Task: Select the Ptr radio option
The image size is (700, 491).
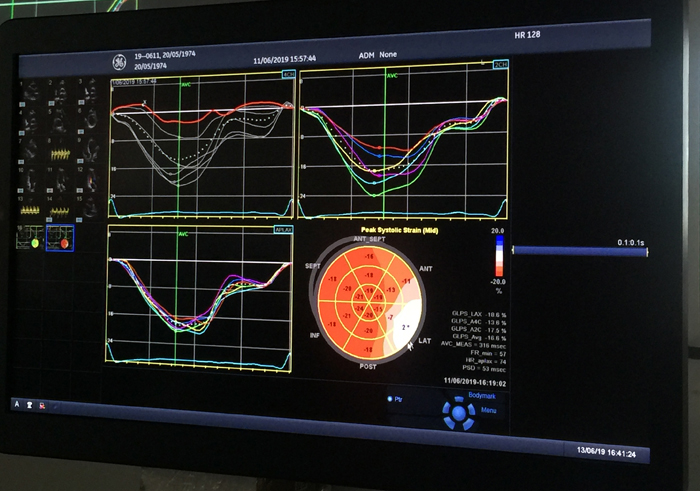Action: coord(392,399)
